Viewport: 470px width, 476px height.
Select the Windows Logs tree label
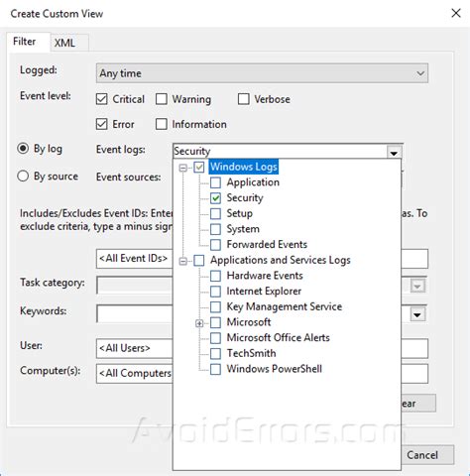[244, 167]
